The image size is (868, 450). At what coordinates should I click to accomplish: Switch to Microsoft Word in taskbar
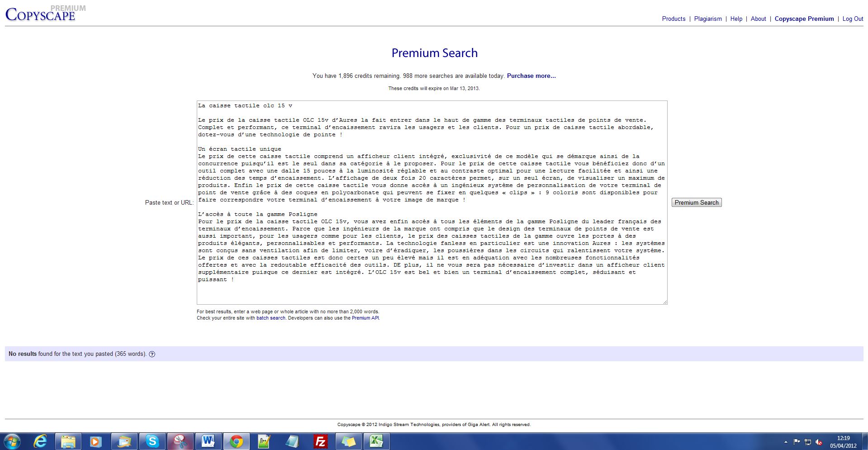pyautogui.click(x=208, y=441)
